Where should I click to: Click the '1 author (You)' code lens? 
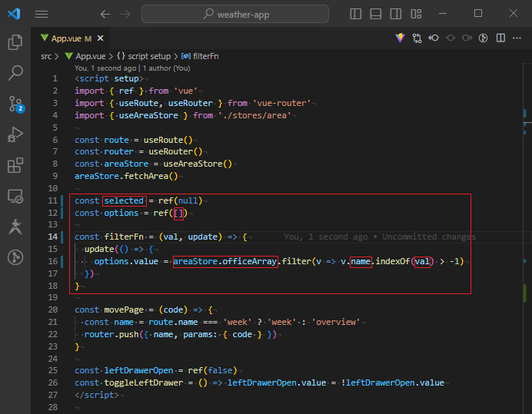166,68
